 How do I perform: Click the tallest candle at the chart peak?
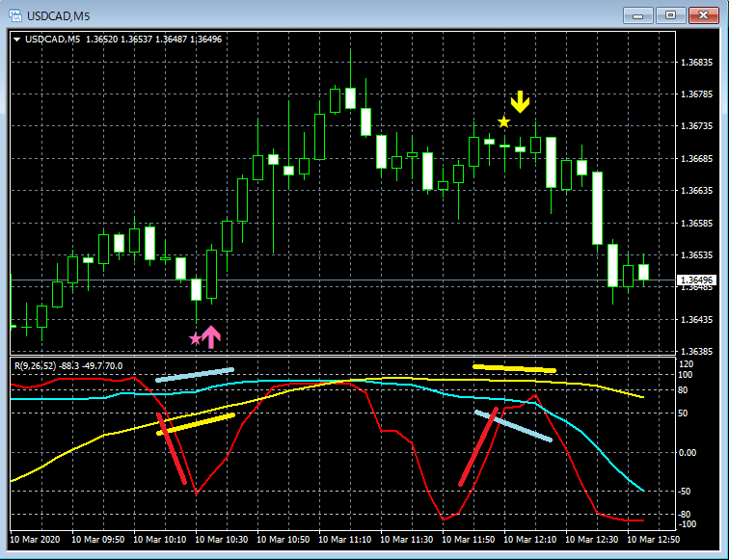click(x=350, y=97)
